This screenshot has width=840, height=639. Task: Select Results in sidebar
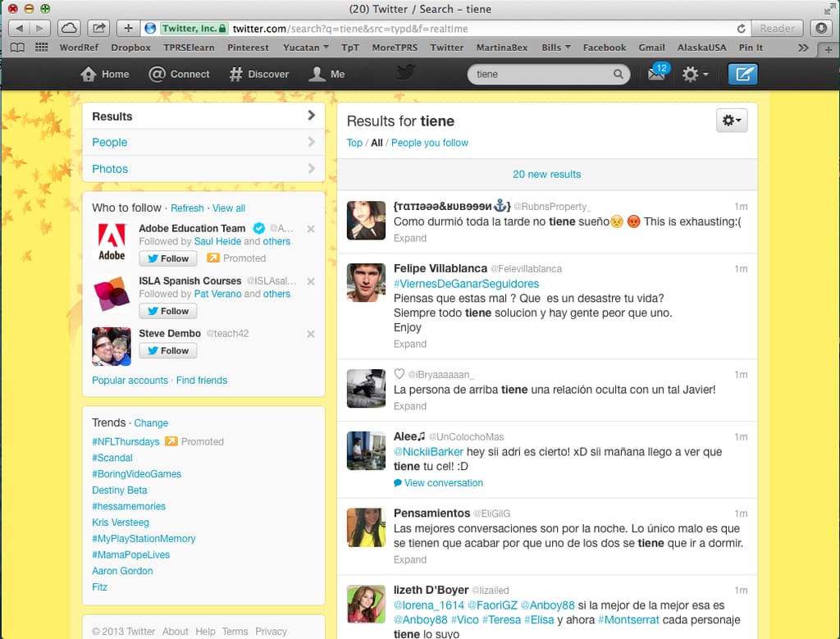click(203, 116)
